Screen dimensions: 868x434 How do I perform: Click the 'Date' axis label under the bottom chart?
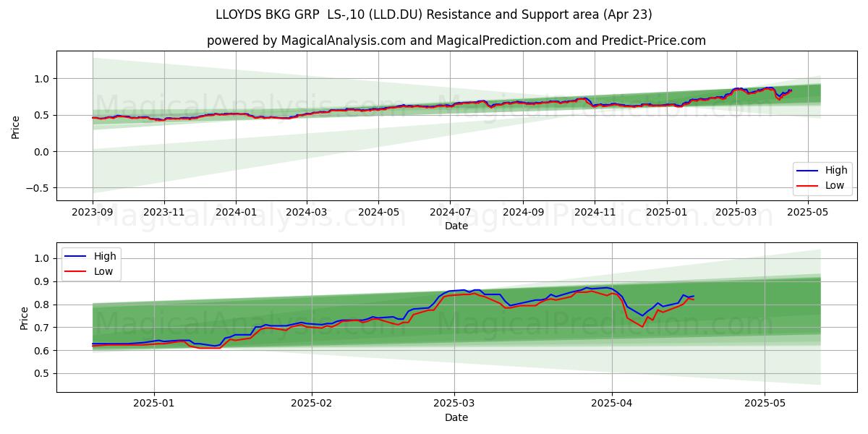[x=456, y=417]
